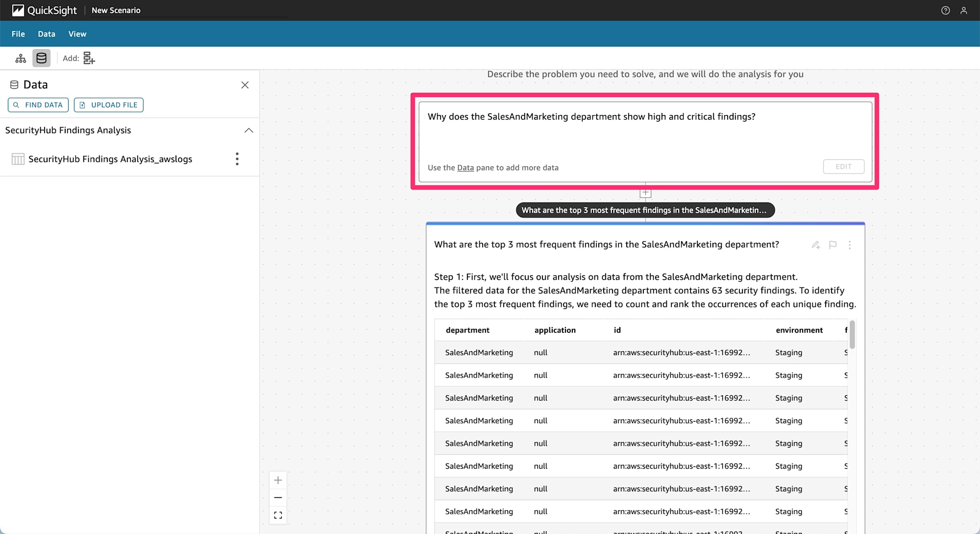Click Staging in the first table row
The image size is (980, 534).
(788, 353)
